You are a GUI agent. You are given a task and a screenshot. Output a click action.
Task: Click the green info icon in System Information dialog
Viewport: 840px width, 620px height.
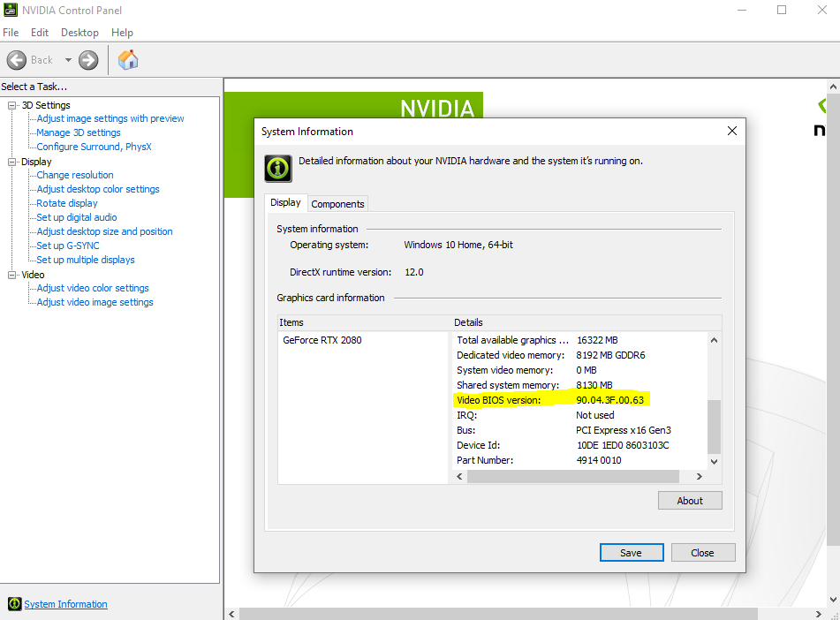tap(278, 169)
